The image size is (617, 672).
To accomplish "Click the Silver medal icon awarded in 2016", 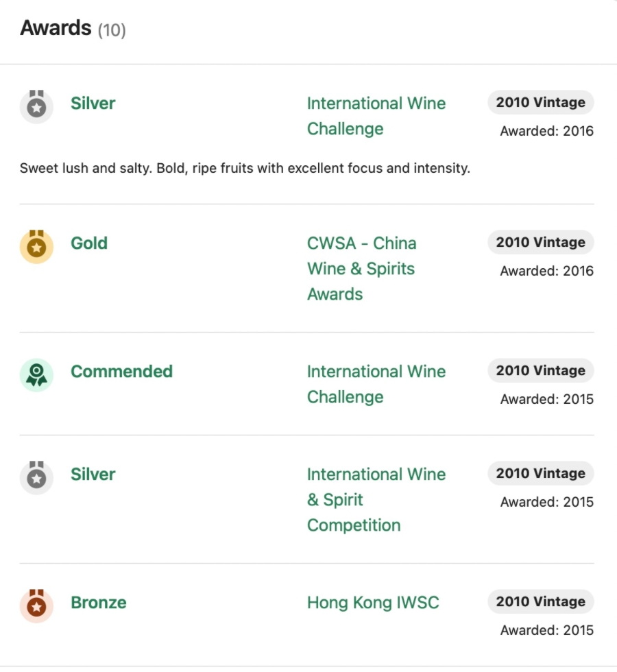I will pos(36,106).
